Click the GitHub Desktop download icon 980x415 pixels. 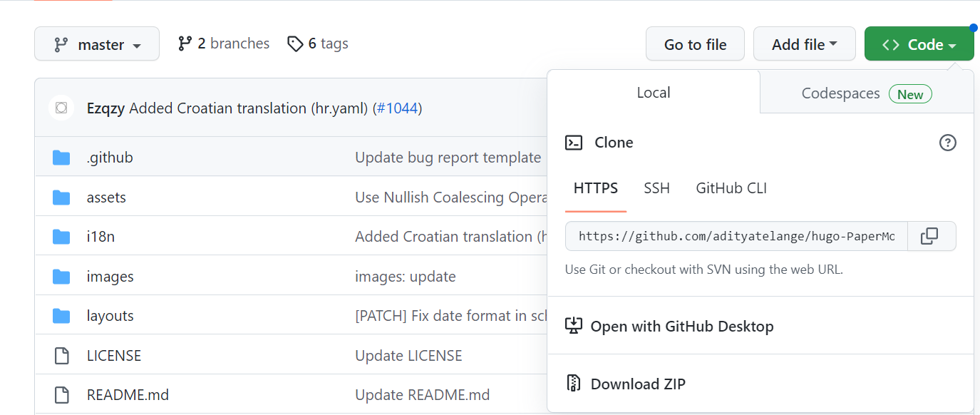[574, 326]
